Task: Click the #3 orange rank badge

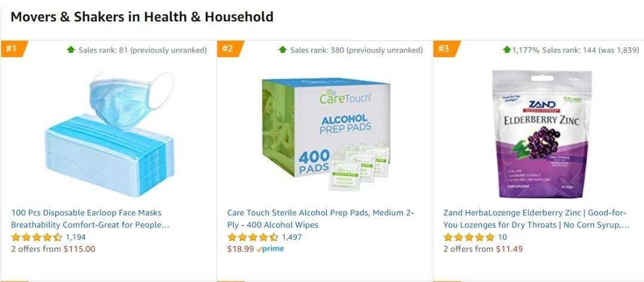Action: (445, 49)
